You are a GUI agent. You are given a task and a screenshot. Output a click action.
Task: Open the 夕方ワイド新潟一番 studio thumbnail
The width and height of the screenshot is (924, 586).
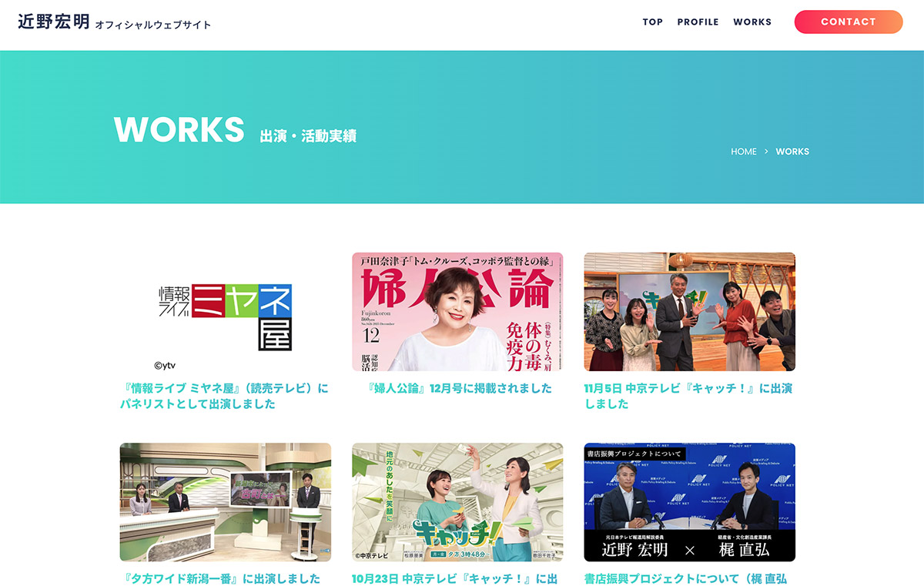226,502
